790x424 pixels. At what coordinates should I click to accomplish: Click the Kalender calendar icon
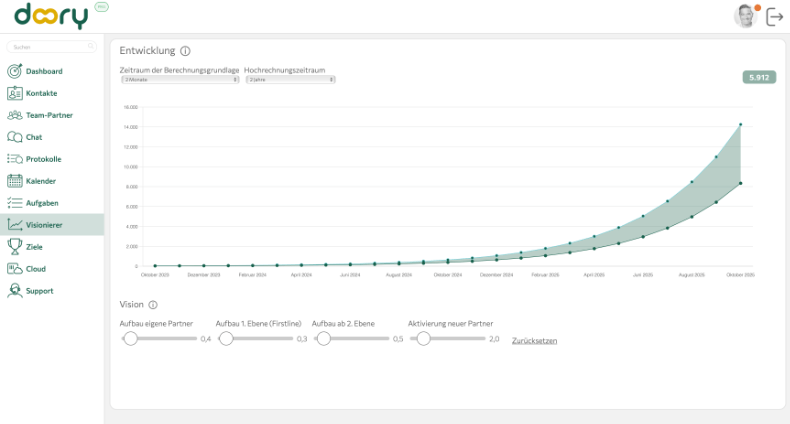click(15, 181)
